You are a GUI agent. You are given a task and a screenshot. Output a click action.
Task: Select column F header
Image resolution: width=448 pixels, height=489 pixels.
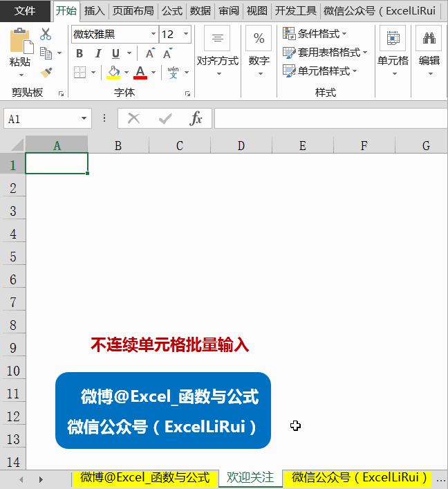tap(364, 146)
